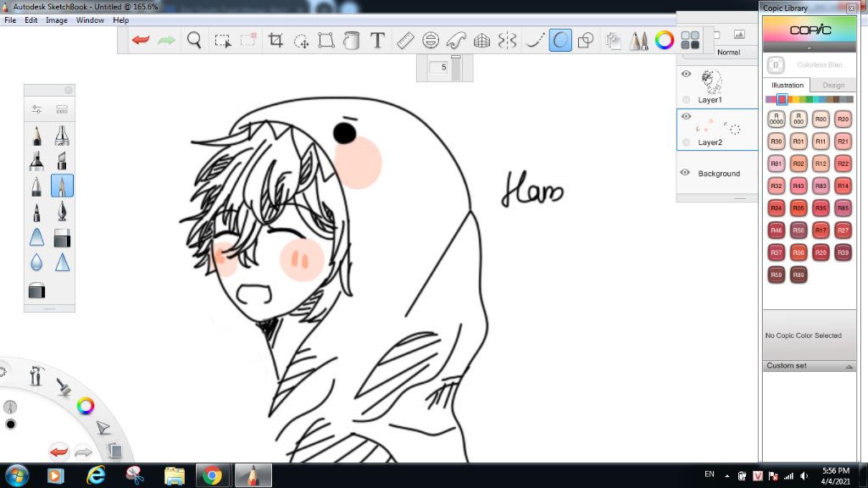Select the highlighted paintbrush in brush palette
868x488 pixels.
point(62,186)
